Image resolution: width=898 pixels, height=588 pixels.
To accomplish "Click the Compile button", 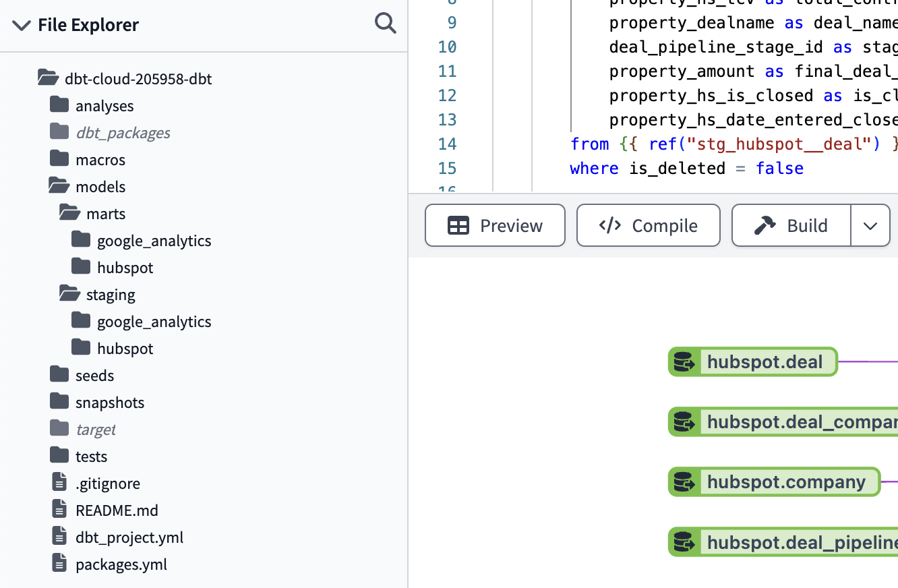I will coord(648,225).
